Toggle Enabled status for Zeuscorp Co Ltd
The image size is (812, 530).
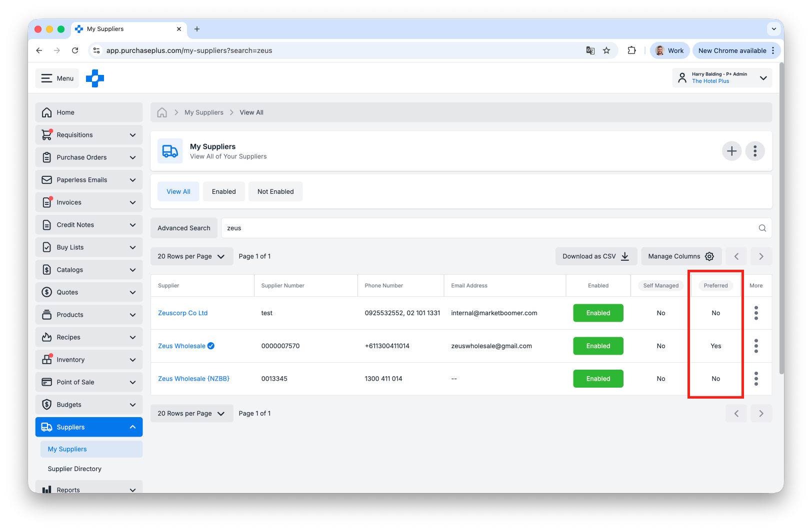point(598,313)
